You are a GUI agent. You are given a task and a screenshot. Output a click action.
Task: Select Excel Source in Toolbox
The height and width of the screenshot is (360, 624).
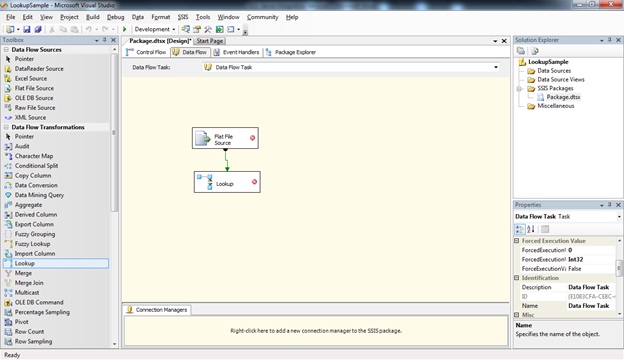tap(31, 78)
